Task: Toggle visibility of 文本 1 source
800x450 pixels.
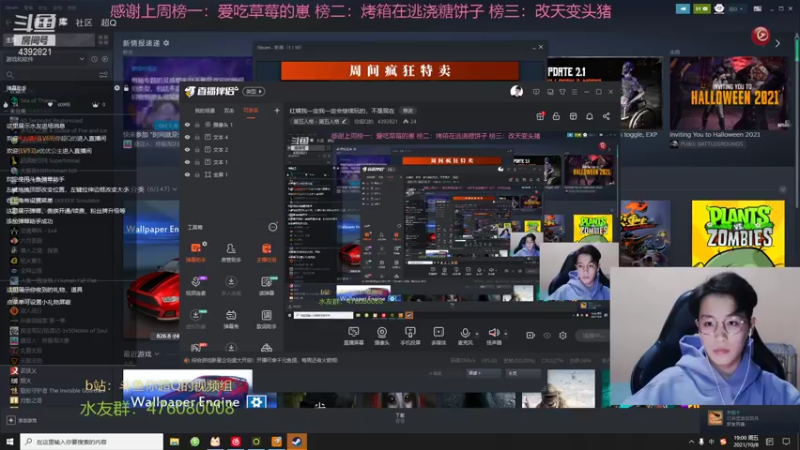Action: click(x=187, y=162)
